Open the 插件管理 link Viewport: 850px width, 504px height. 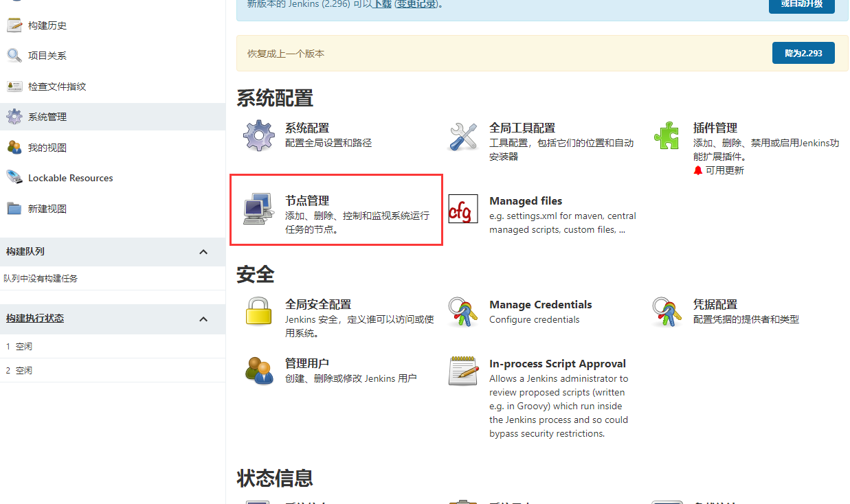[x=715, y=128]
